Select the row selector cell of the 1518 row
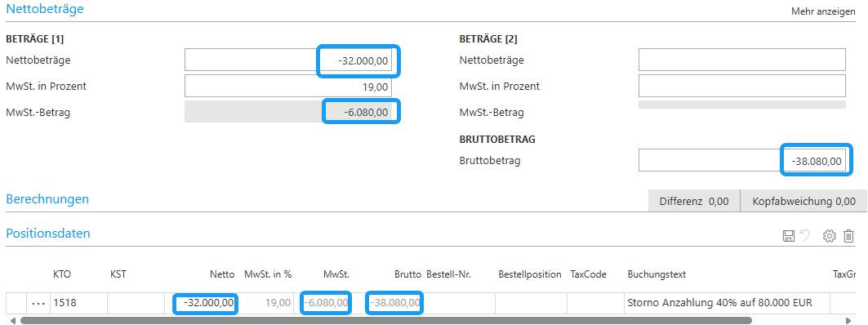Viewport: 868px width, 325px height. click(x=16, y=304)
